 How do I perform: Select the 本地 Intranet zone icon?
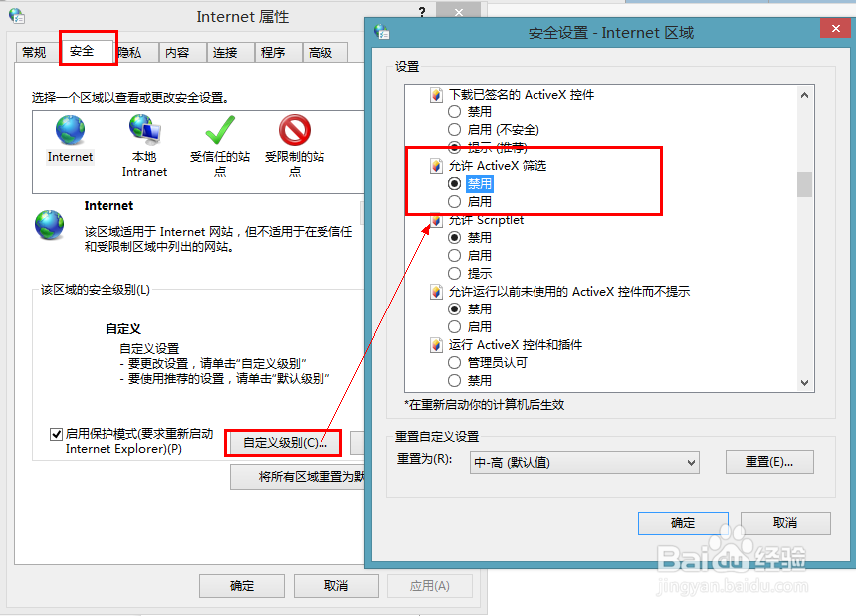click(x=144, y=130)
